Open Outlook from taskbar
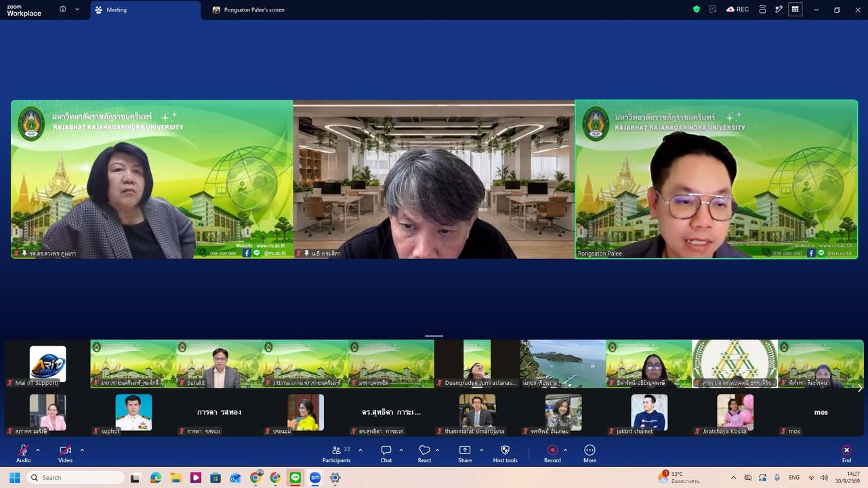Screen dimensions: 868x488 (235, 478)
